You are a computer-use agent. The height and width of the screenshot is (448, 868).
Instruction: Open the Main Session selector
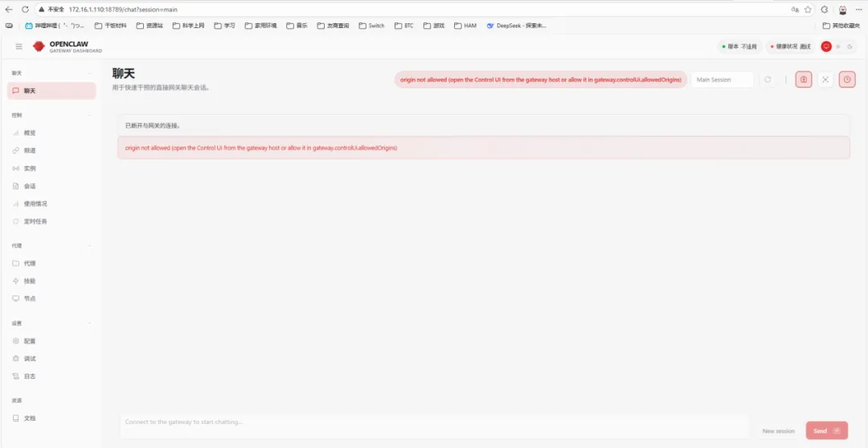(722, 79)
